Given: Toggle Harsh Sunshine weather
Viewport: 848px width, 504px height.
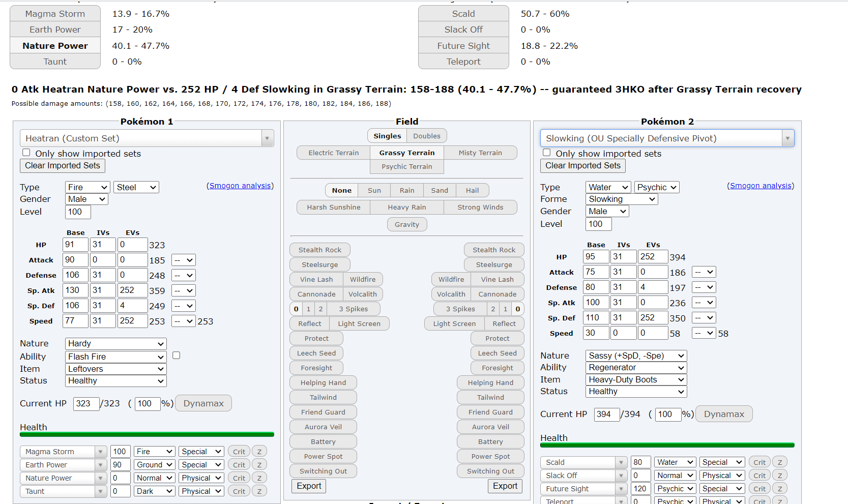Looking at the screenshot, I should (x=333, y=207).
